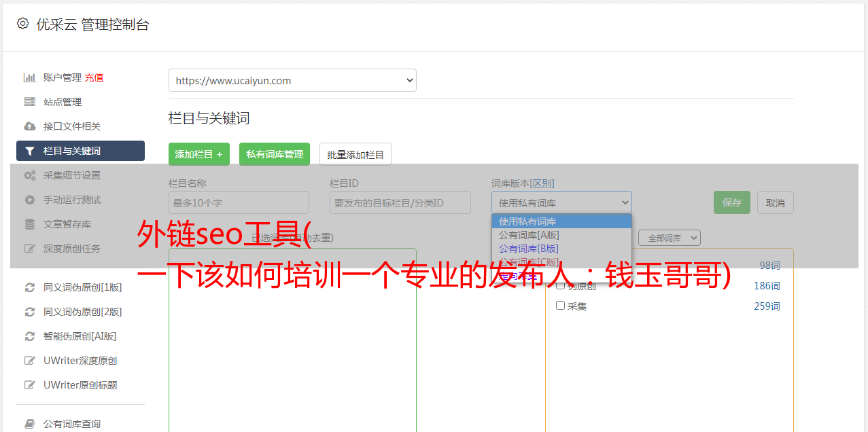Click the gear icon beside 优采云 管理控制台
The height and width of the screenshot is (432, 868).
[x=23, y=24]
